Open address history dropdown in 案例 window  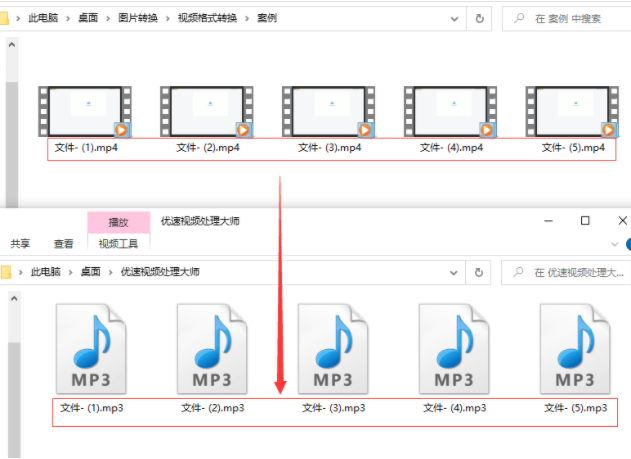click(454, 19)
